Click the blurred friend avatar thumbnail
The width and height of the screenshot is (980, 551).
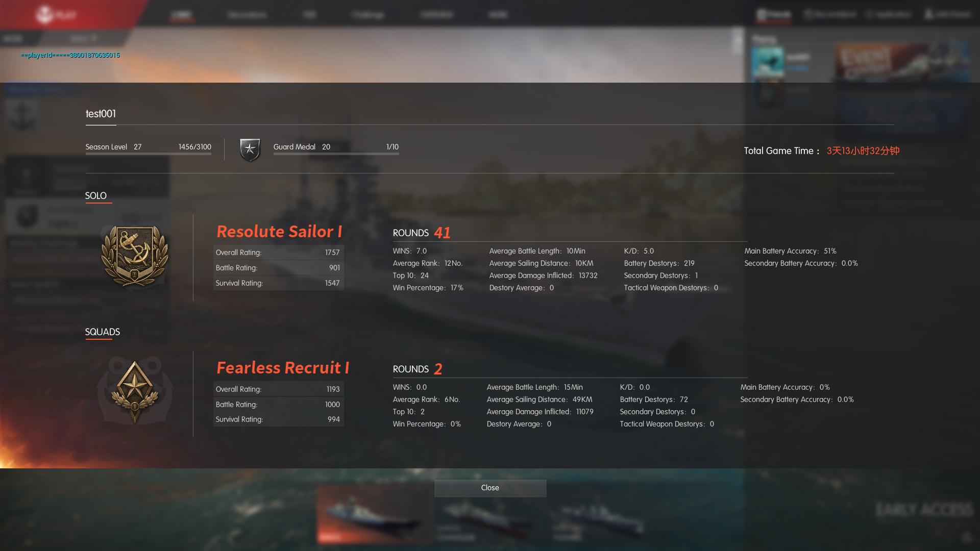(768, 62)
